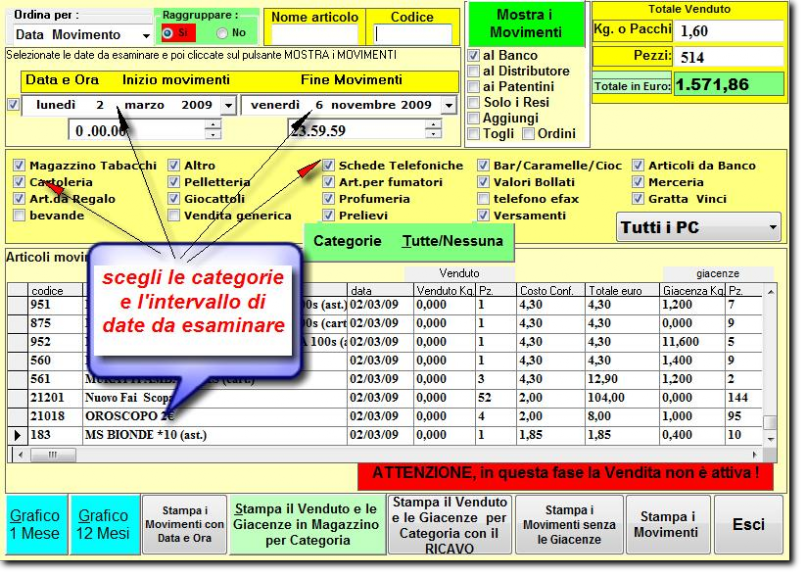
Task: Open the Tutti i PC dropdown
Action: 698,227
